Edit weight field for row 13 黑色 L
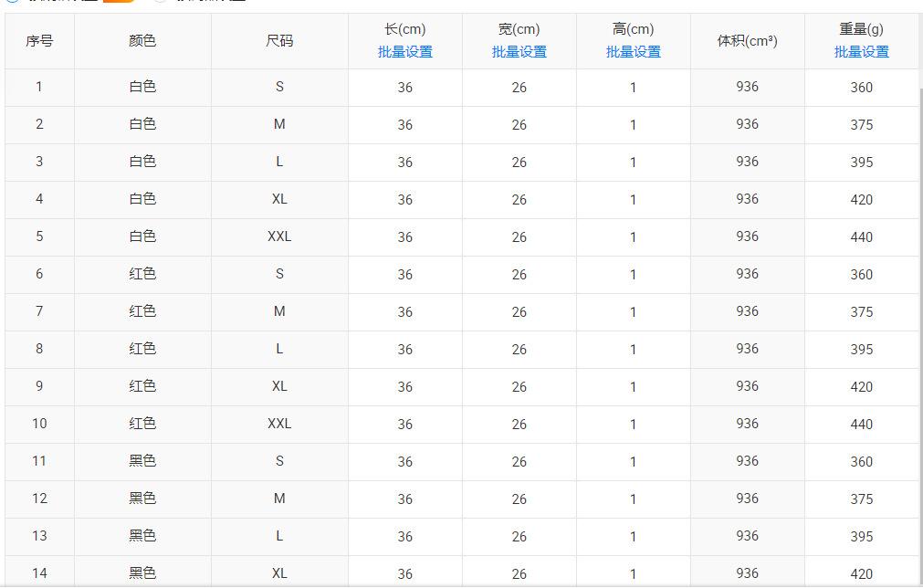This screenshot has width=923, height=588. coord(862,537)
